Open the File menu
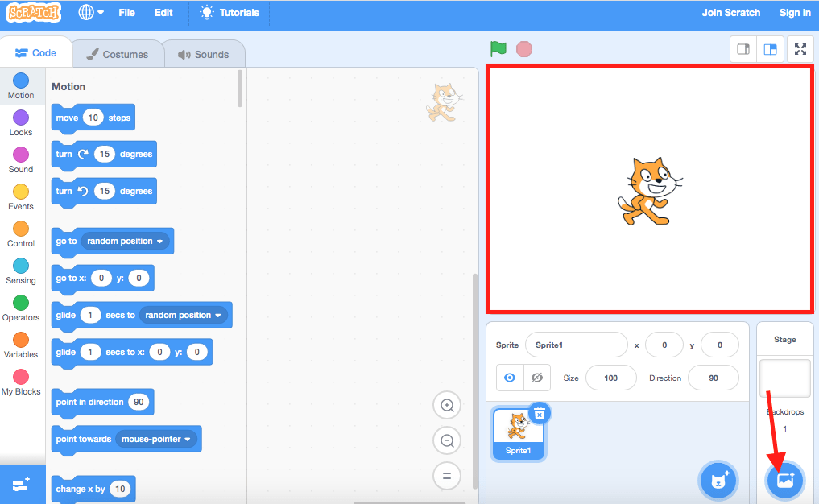The height and width of the screenshot is (504, 819). (126, 13)
